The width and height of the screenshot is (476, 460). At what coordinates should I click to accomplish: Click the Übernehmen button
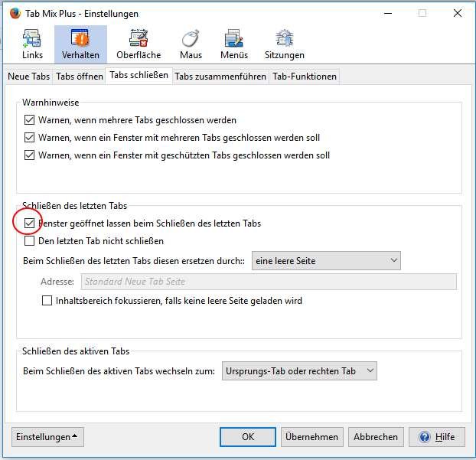[x=311, y=437]
